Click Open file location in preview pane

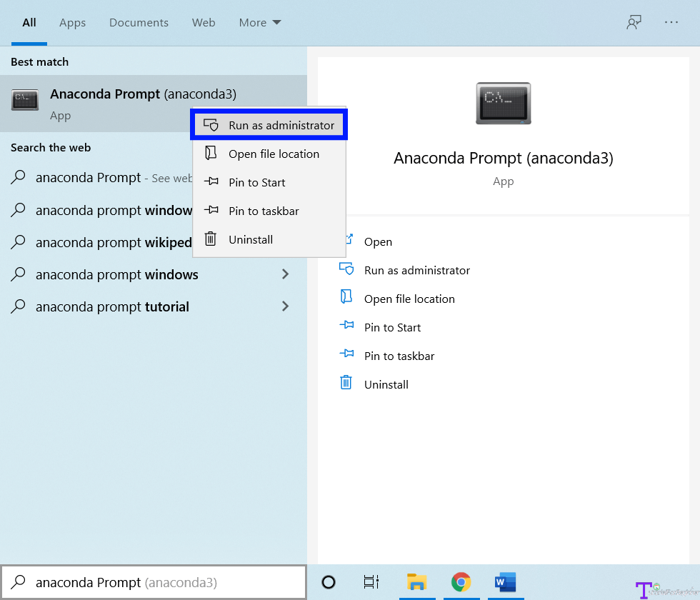pyautogui.click(x=409, y=299)
